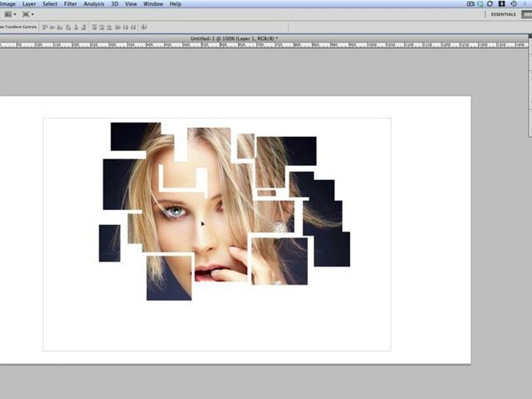Switch to the ESSENTIALS workspace
Viewport: 532px width, 399px height.
[x=503, y=14]
